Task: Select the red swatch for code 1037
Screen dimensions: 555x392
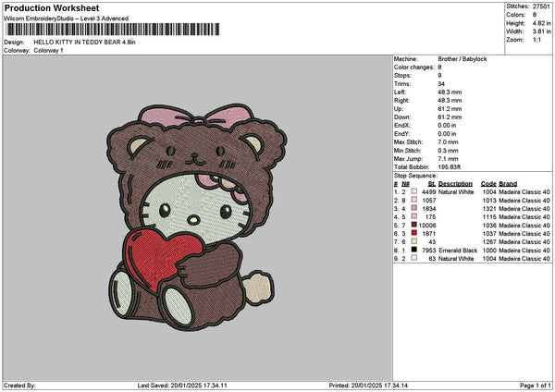Action: 414,233
